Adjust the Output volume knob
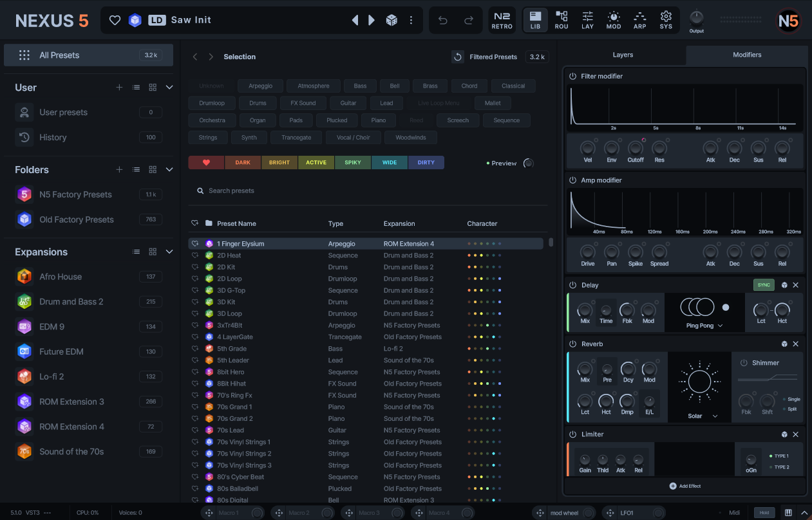Image resolution: width=812 pixels, height=520 pixels. [696, 18]
